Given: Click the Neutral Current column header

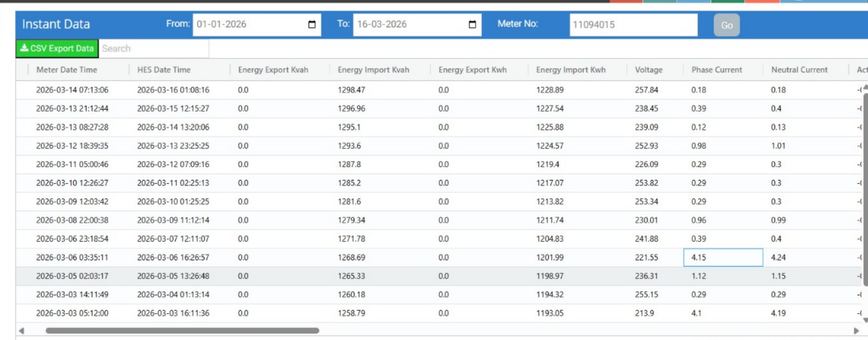Looking at the screenshot, I should [x=799, y=70].
